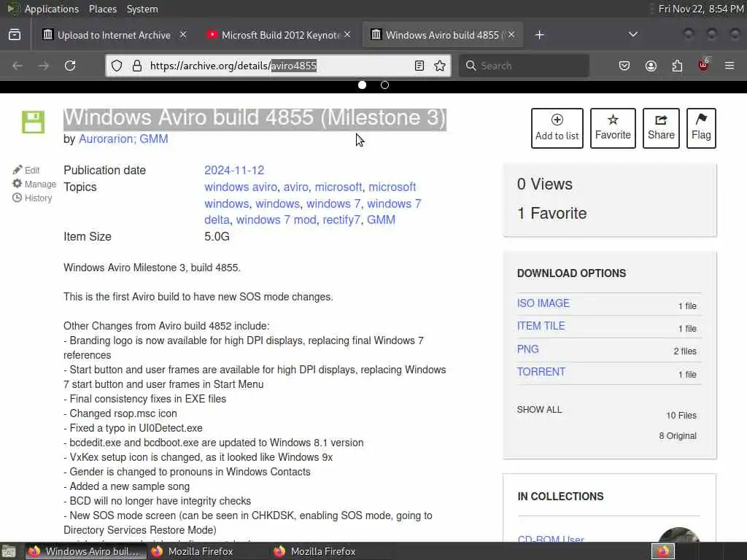Open the uBlock Origin extension icon
This screenshot has height=560, width=747.
coord(704,65)
